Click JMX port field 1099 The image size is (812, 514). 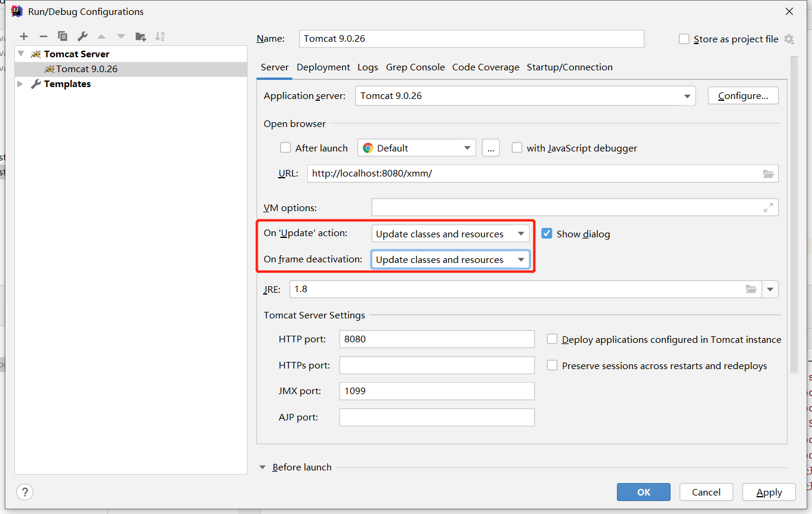[437, 391]
